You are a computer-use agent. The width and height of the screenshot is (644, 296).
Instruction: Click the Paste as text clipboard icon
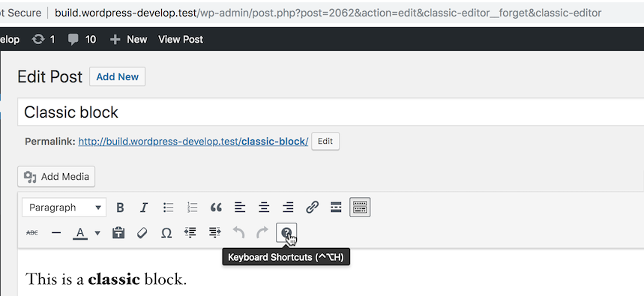(x=118, y=233)
